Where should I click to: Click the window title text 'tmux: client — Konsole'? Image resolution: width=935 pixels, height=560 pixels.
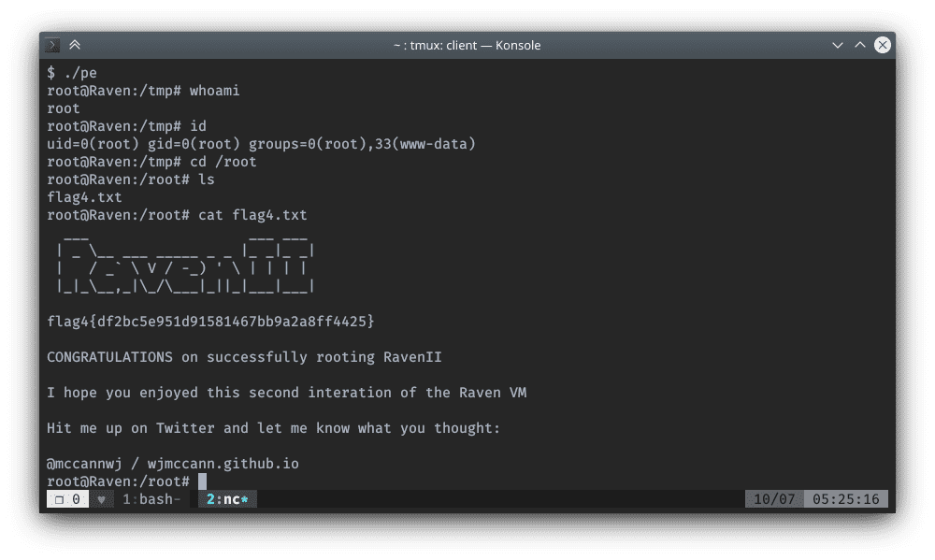[466, 45]
